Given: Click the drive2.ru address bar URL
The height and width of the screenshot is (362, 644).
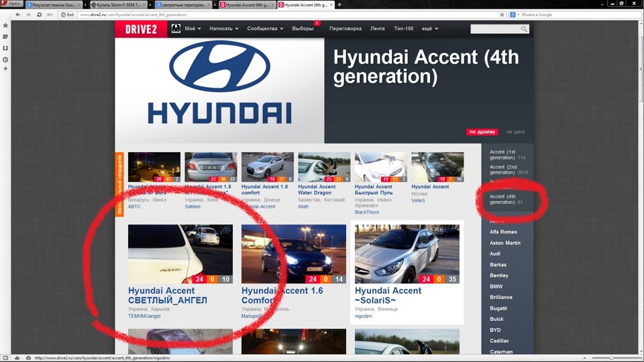Looking at the screenshot, I should point(133,14).
